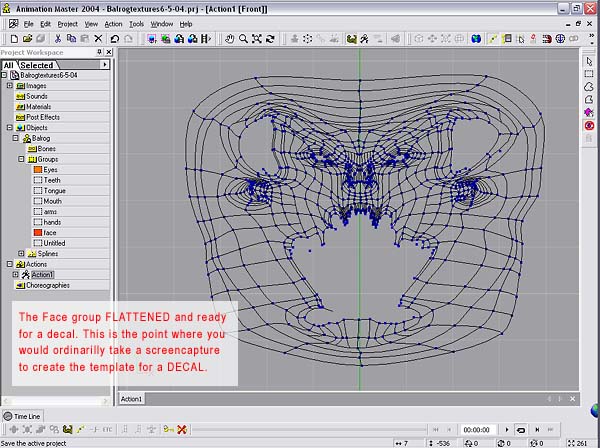Open the Tools menu

136,23
